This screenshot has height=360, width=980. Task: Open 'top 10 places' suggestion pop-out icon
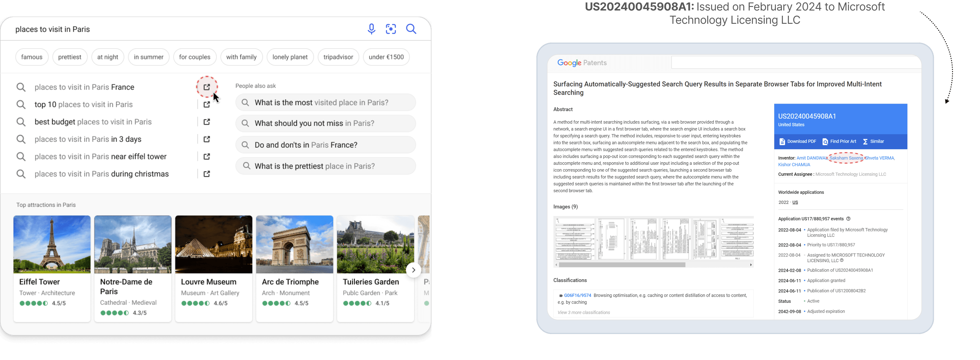point(207,105)
